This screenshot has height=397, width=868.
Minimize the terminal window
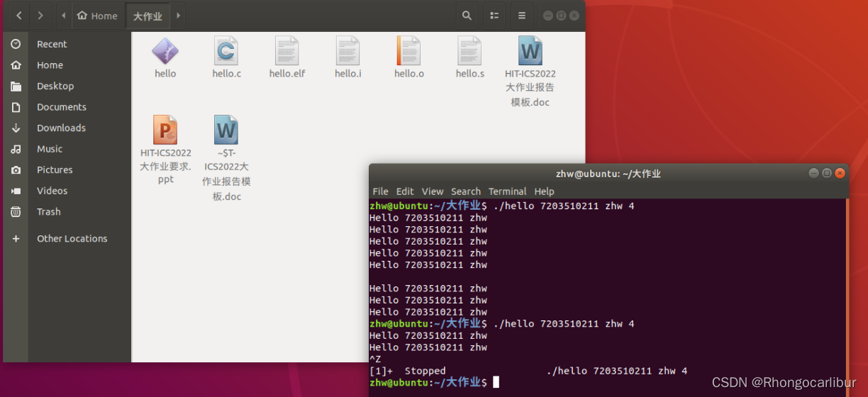(x=814, y=173)
